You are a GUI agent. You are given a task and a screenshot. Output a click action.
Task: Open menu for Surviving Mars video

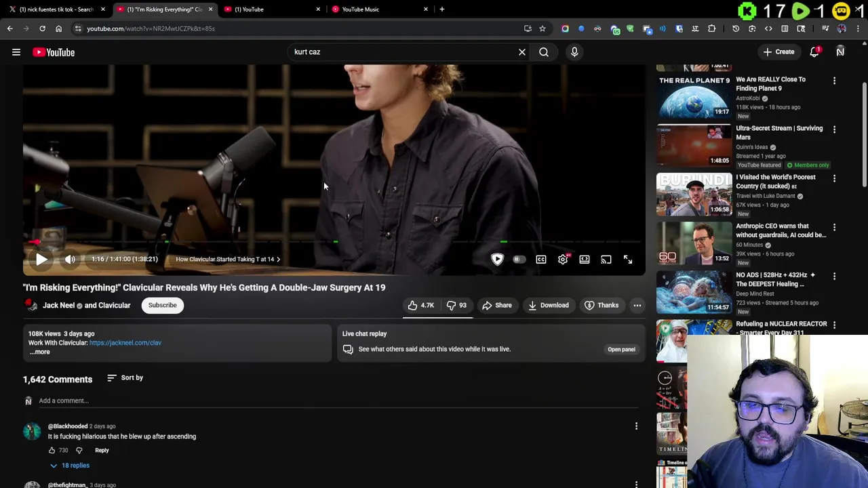point(834,129)
